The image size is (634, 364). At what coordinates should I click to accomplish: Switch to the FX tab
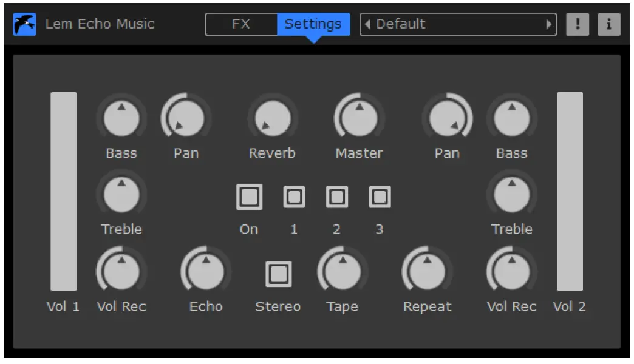pyautogui.click(x=242, y=24)
